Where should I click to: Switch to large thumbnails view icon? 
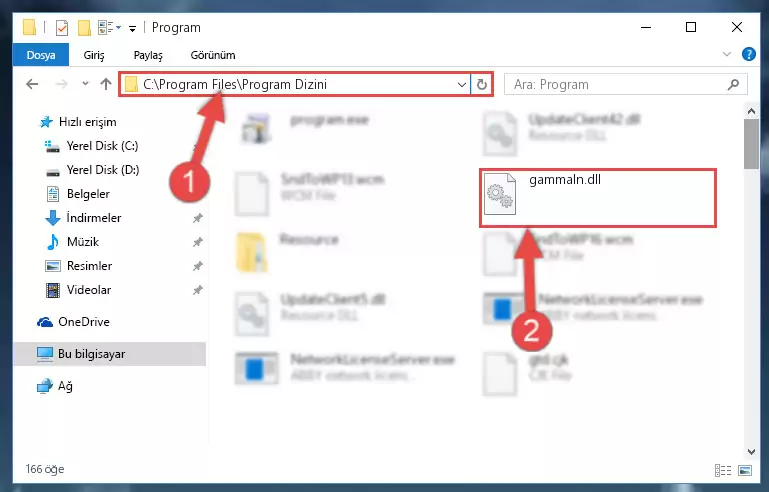point(745,470)
